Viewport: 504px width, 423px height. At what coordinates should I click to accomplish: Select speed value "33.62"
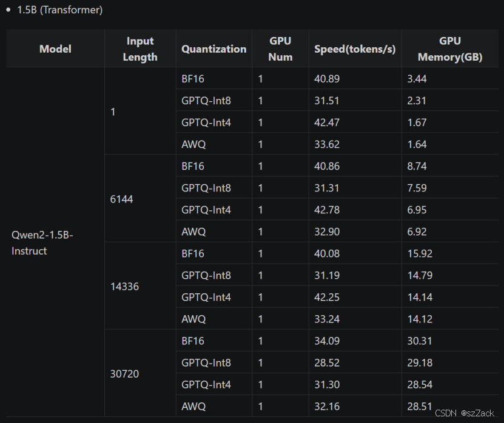(327, 144)
